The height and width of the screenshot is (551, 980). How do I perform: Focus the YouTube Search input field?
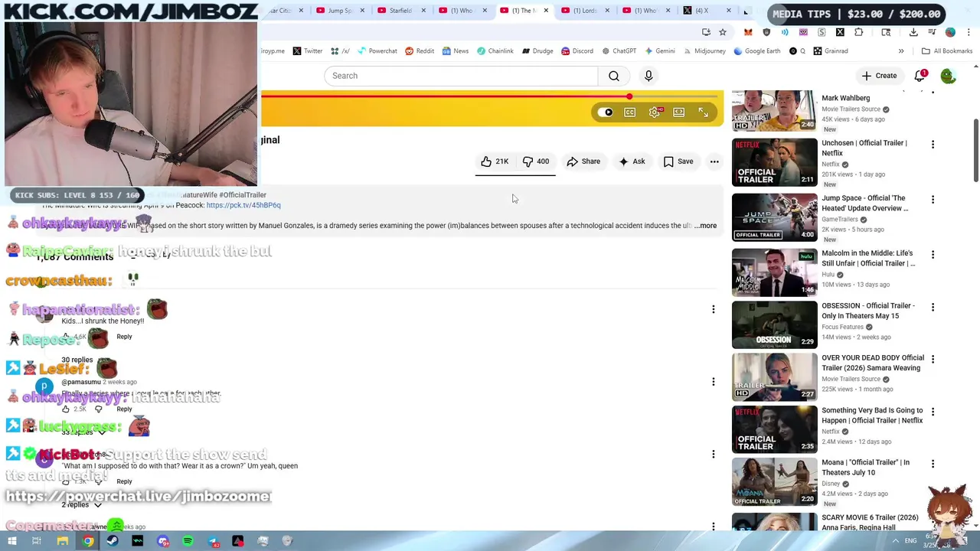(x=461, y=76)
